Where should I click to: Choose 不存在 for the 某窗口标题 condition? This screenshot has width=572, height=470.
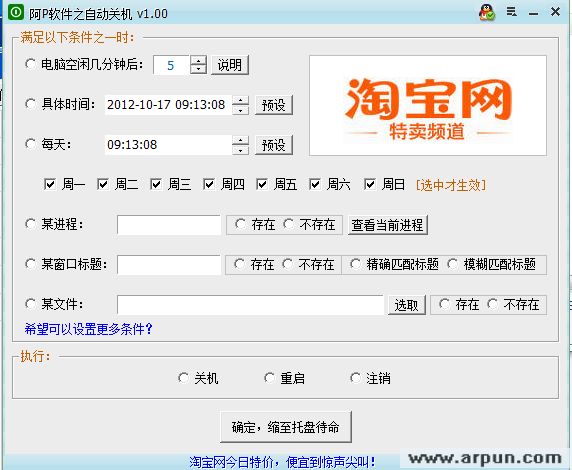(309, 264)
